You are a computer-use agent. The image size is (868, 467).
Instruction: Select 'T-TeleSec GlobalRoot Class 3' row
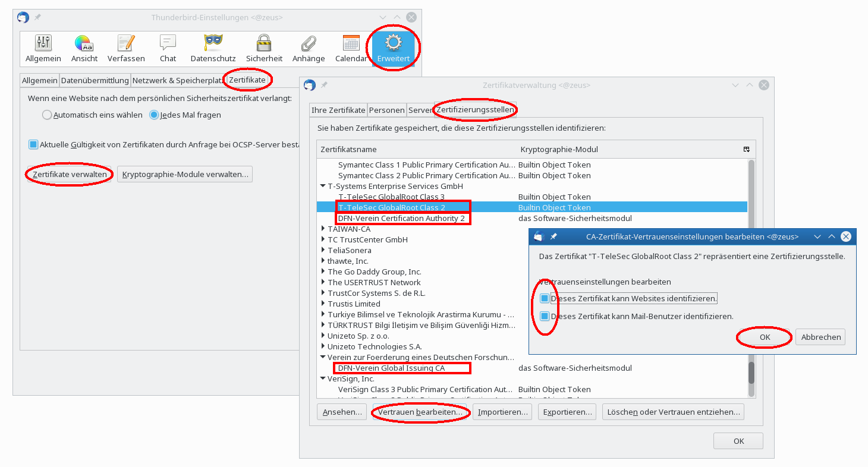(x=532, y=197)
